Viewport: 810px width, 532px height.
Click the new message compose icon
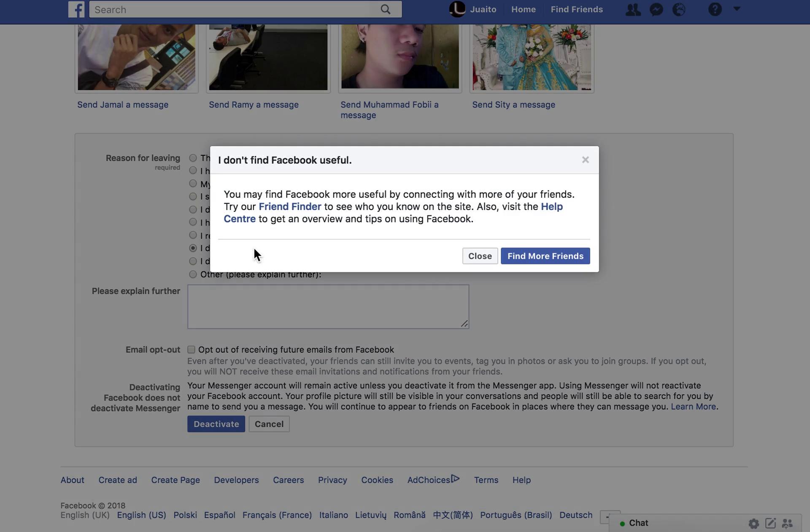tap(771, 523)
